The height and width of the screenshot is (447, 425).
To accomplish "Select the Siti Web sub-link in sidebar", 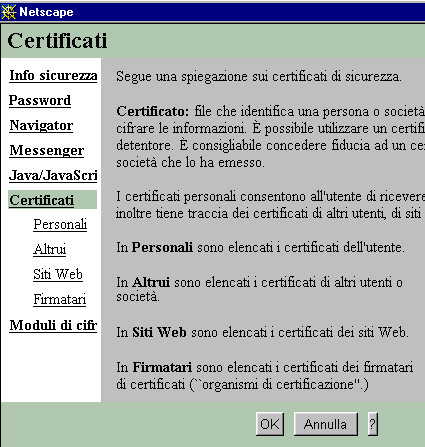I will 58,274.
